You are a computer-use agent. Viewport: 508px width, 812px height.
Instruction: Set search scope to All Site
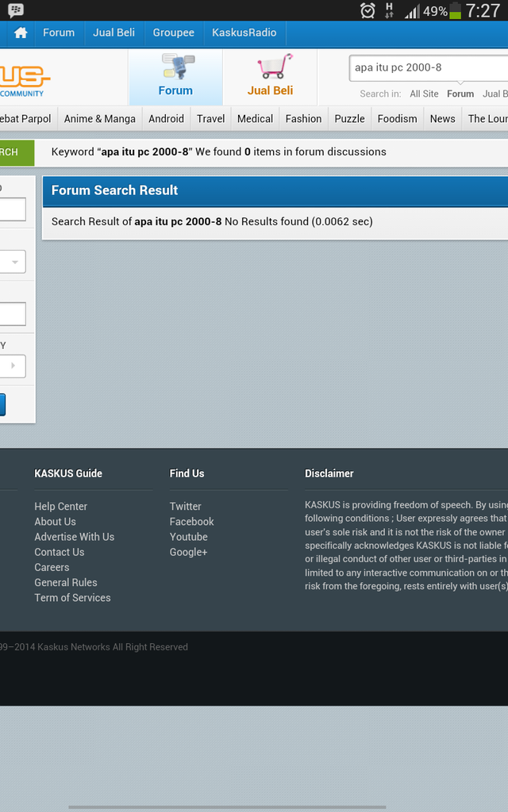(x=424, y=94)
